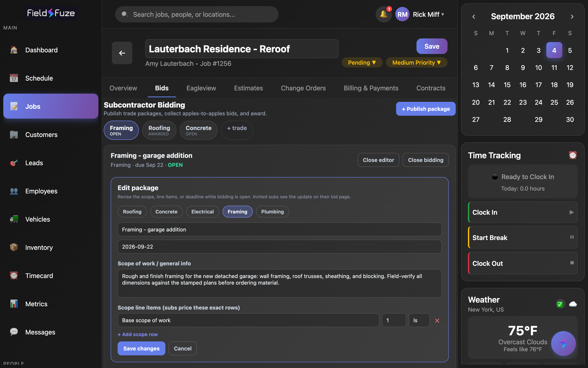
Task: Delete the Base scope of work row
Action: [x=437, y=321]
